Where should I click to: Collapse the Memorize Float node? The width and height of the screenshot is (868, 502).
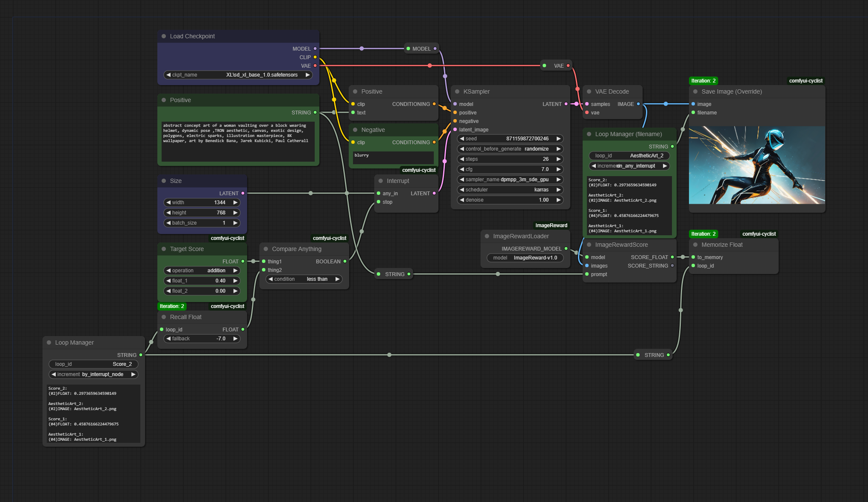(695, 245)
